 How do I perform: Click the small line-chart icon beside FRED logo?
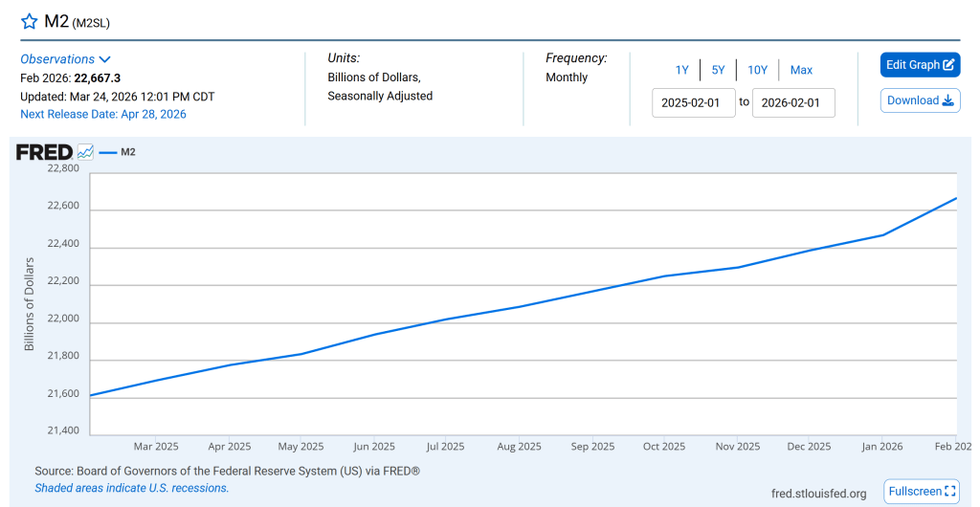(85, 152)
